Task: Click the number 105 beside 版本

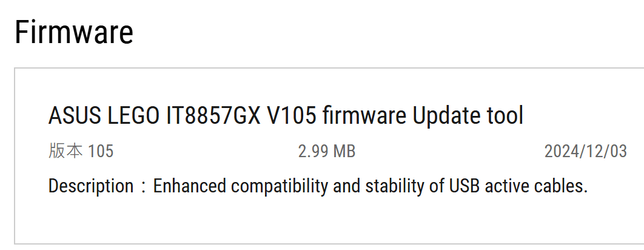Action: click(x=101, y=151)
